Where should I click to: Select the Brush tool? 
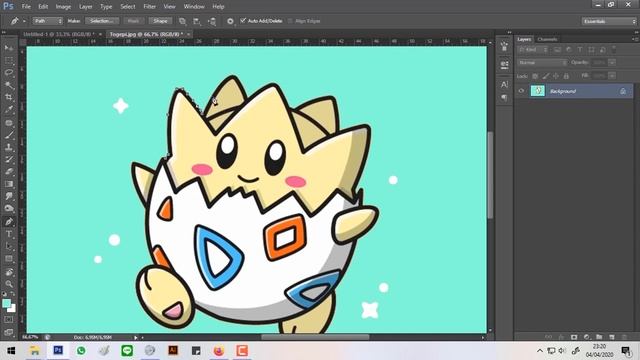tap(9, 135)
